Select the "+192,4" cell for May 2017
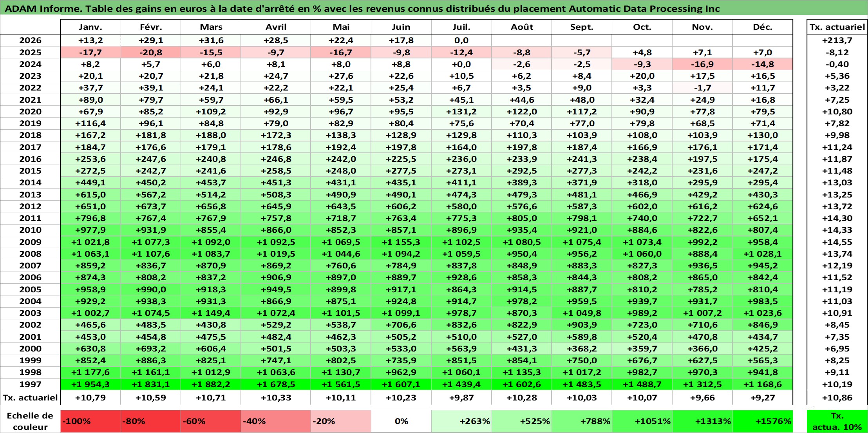Viewport: 868px width, 433px height. (x=341, y=147)
